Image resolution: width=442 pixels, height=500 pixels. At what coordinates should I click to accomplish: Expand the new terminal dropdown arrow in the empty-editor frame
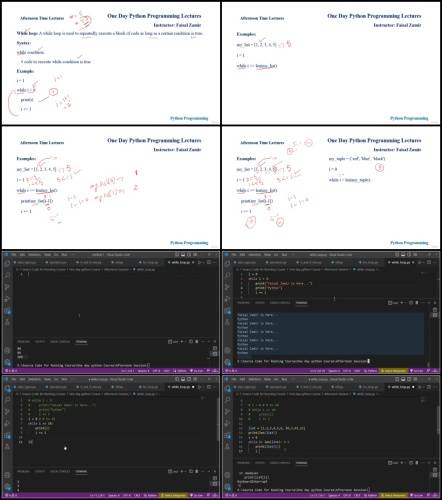185,341
